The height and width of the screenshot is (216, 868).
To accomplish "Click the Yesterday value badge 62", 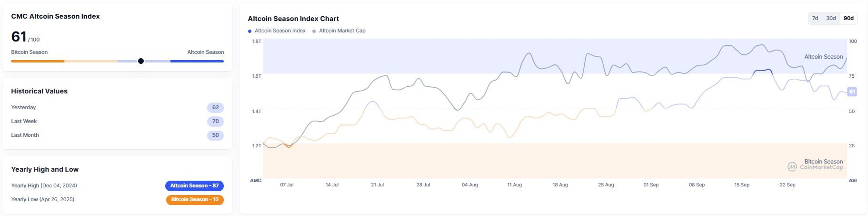I will (x=215, y=108).
